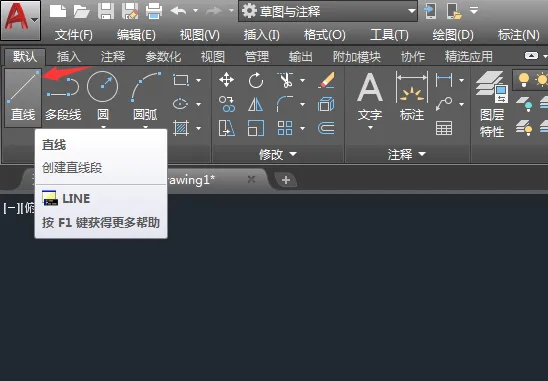Click the Explode tool icon
The image size is (548, 381).
tap(326, 104)
